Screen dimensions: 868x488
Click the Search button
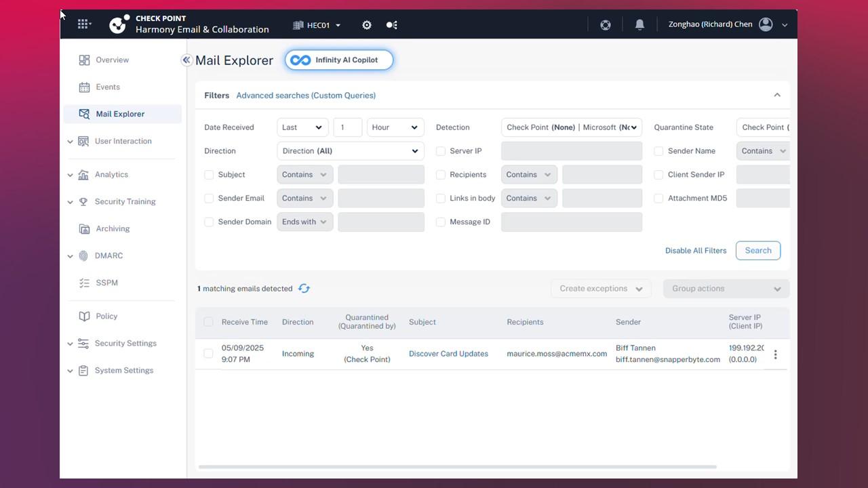click(x=758, y=251)
